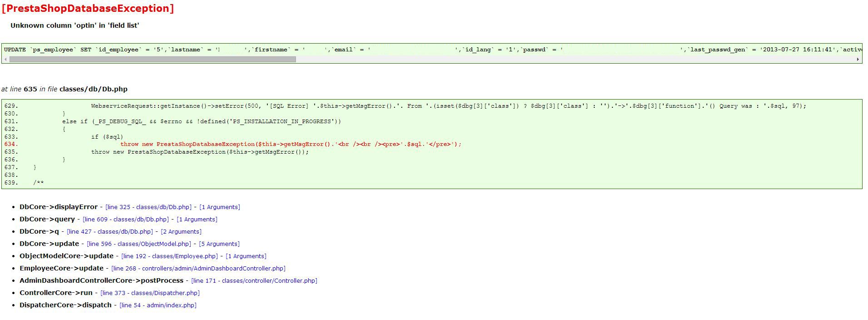This screenshot has width=868, height=320.
Task: Open line 192 classes/Employee.php link
Action: 170,256
